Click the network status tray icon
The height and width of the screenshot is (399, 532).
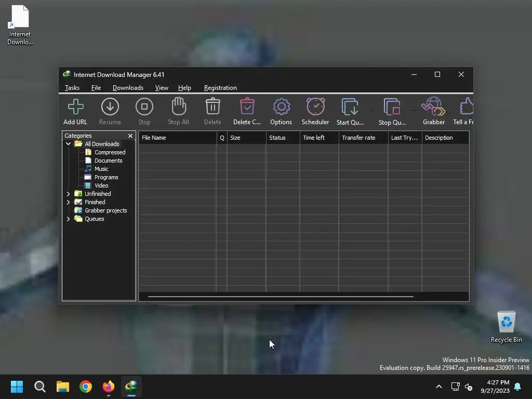click(x=455, y=387)
